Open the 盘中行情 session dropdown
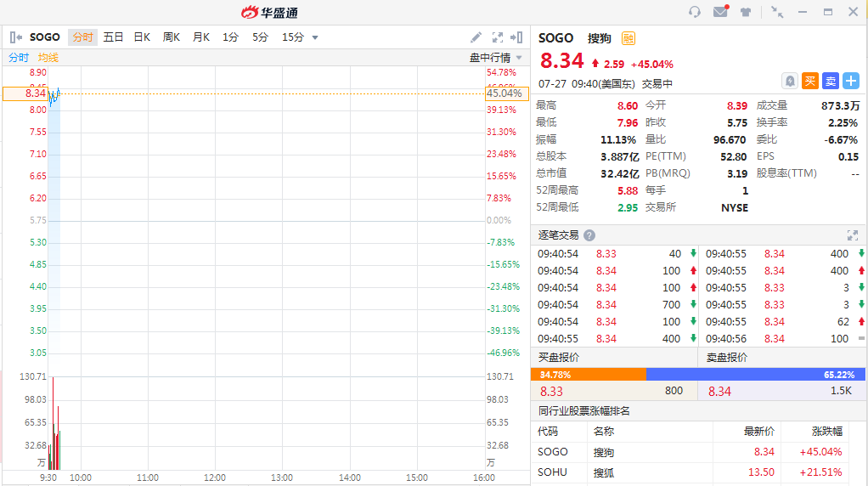 point(497,58)
